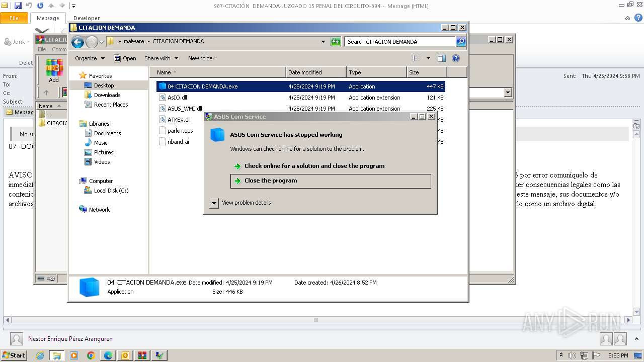Select the ATKEX.dll file

coord(179,120)
